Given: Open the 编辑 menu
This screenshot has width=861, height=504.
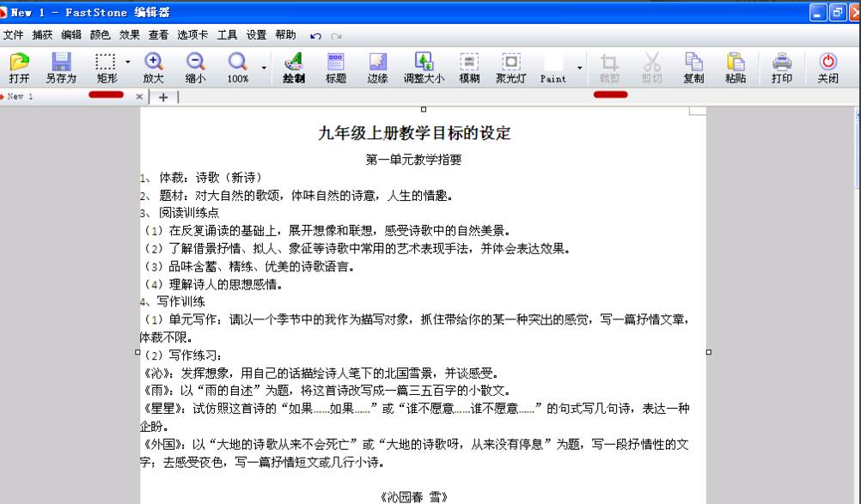Looking at the screenshot, I should point(71,35).
